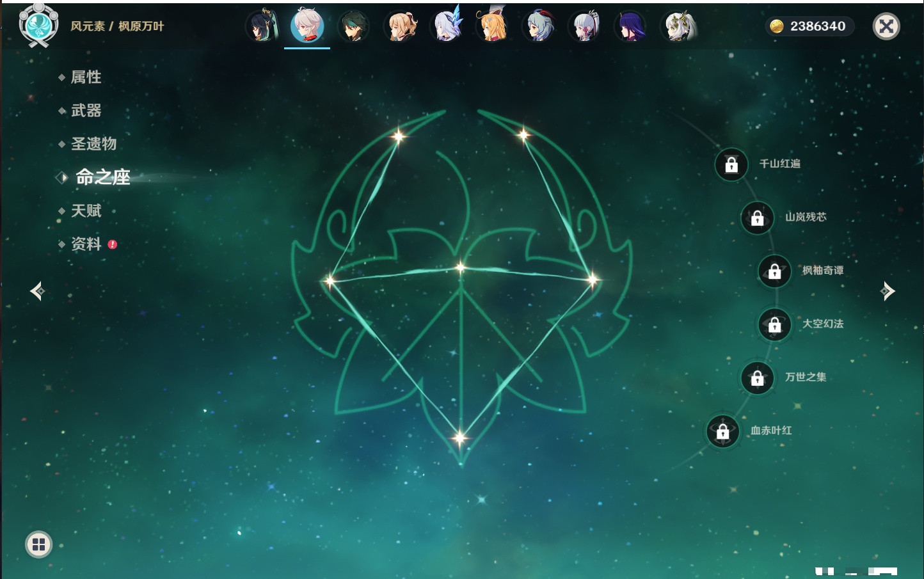Open the grid menu icon at bottom left

coord(38,544)
